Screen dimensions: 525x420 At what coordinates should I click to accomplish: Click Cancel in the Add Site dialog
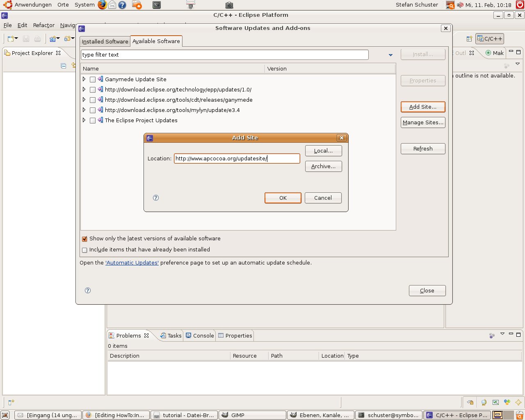(x=323, y=198)
